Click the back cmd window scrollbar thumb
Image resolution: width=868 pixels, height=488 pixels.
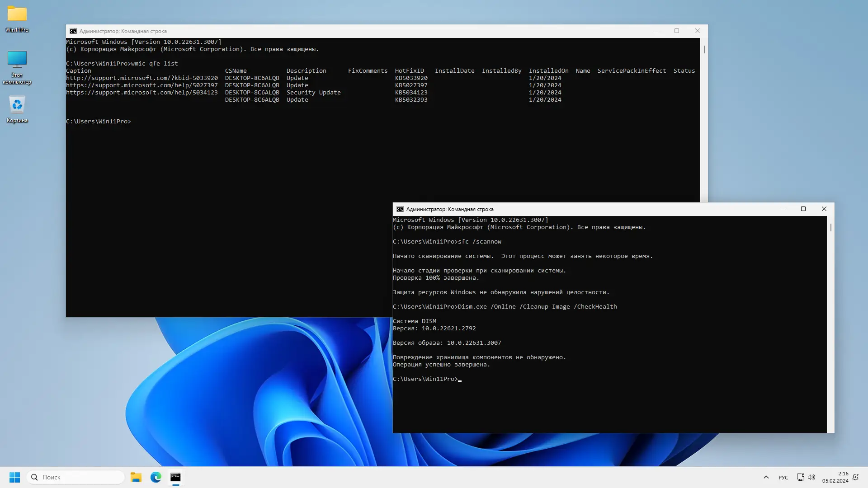point(704,49)
